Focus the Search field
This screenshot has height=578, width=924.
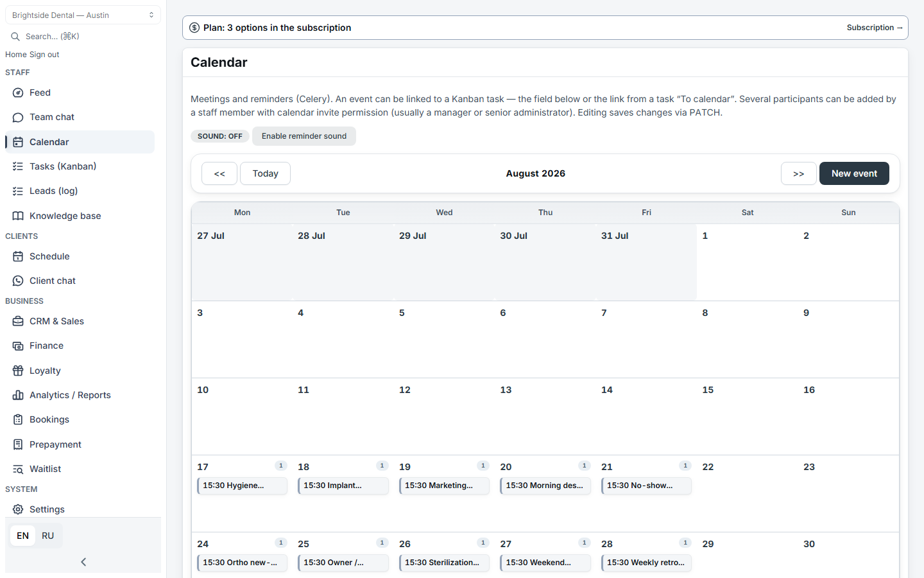click(x=83, y=37)
